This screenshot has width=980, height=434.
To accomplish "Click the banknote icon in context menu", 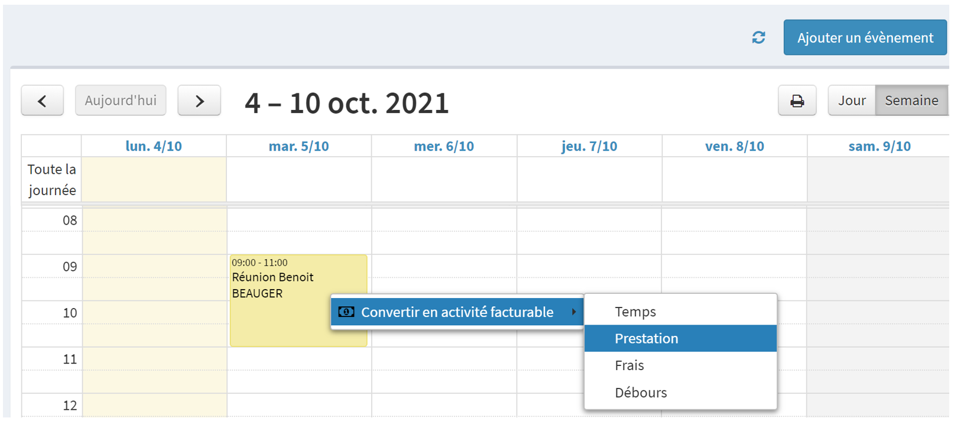I will pyautogui.click(x=346, y=312).
